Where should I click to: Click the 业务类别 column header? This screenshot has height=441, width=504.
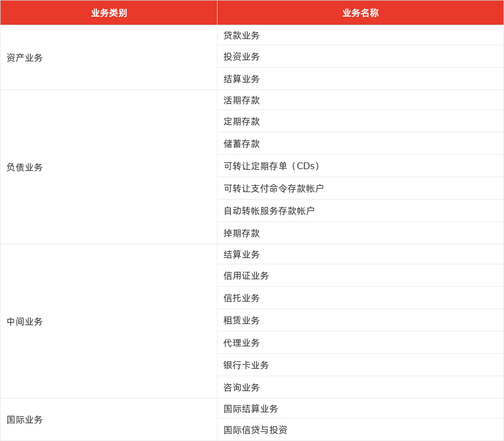(108, 13)
